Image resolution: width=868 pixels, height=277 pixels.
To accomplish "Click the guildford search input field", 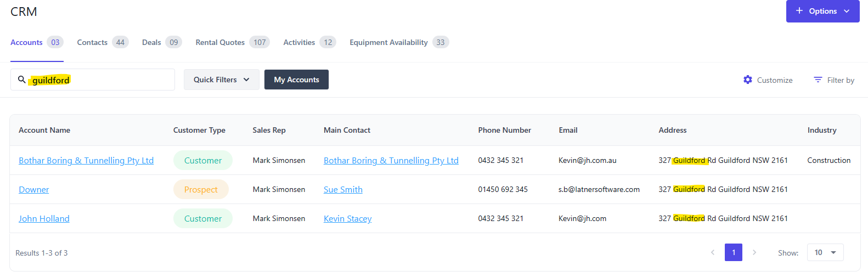I will tap(110, 80).
